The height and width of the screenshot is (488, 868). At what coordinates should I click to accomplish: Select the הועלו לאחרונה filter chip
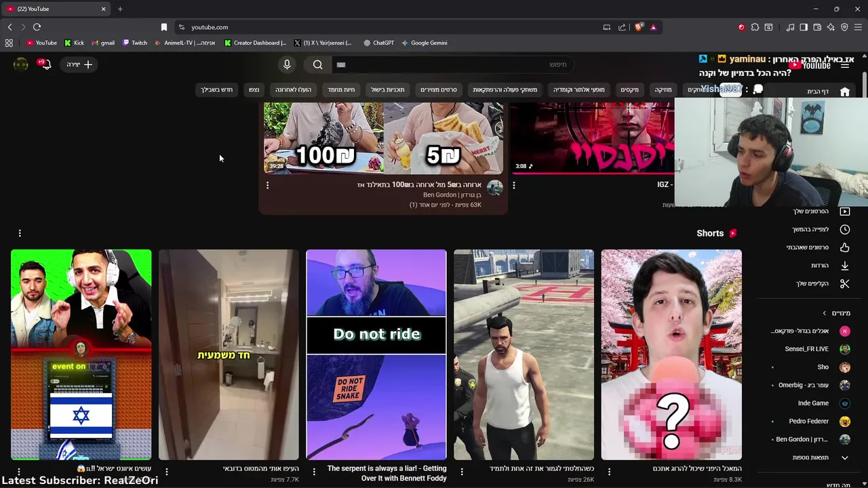(293, 89)
